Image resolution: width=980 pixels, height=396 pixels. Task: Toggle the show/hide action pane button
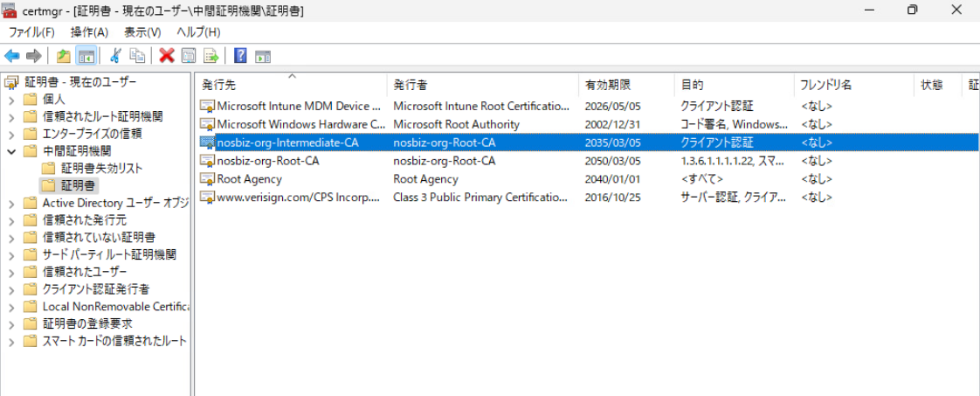pyautogui.click(x=263, y=56)
